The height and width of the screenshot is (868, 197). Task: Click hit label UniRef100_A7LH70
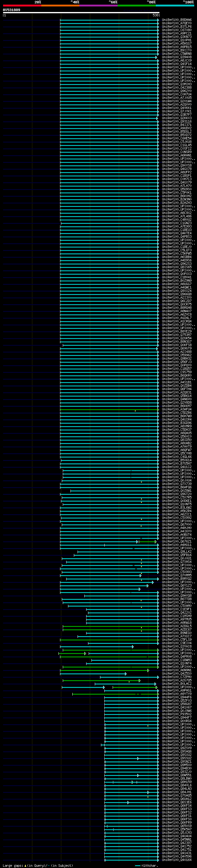point(176,186)
